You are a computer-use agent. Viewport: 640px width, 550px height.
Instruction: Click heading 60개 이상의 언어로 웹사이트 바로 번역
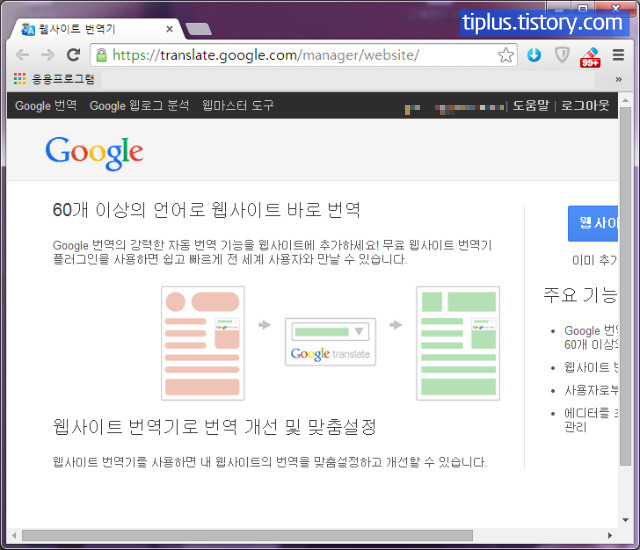tap(207, 210)
